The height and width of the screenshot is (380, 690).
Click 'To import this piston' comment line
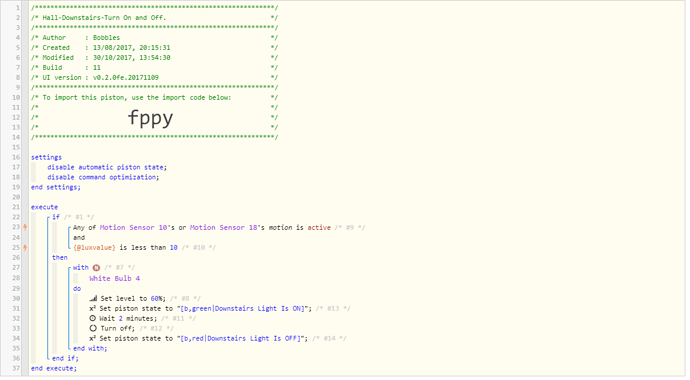pyautogui.click(x=136, y=97)
